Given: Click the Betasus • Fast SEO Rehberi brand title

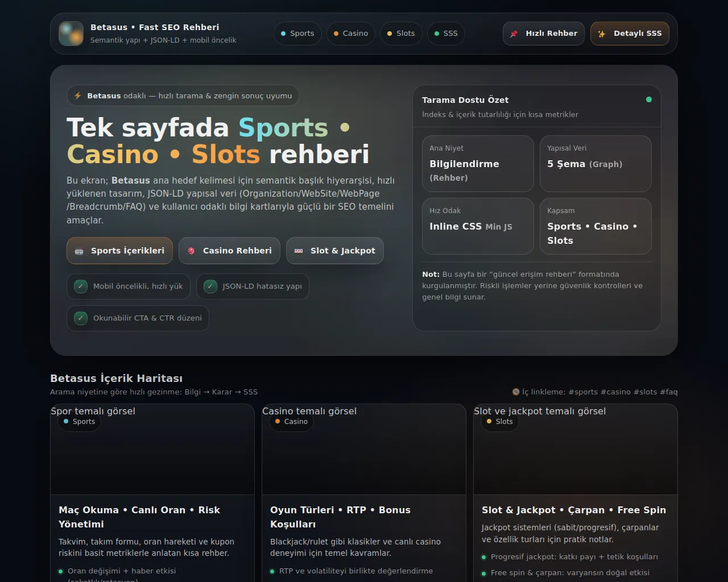Looking at the screenshot, I should click(x=155, y=27).
